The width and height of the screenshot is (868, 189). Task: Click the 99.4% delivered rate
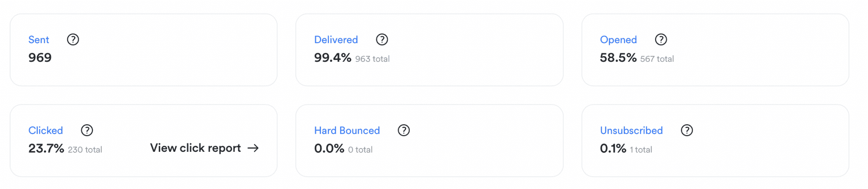[332, 58]
